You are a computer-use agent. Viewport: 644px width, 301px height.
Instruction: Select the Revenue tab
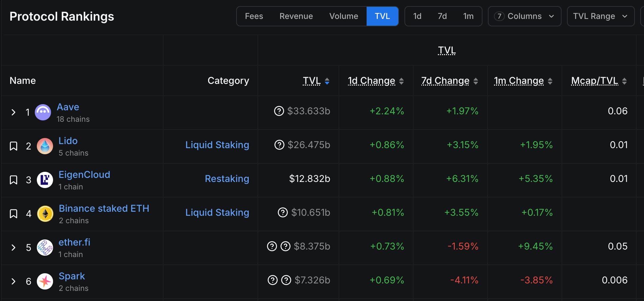click(x=296, y=16)
